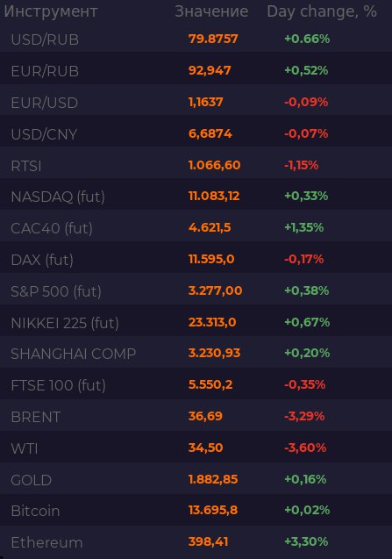Sort by Day change, % header
Screen dimensions: 392x559
(x=322, y=11)
